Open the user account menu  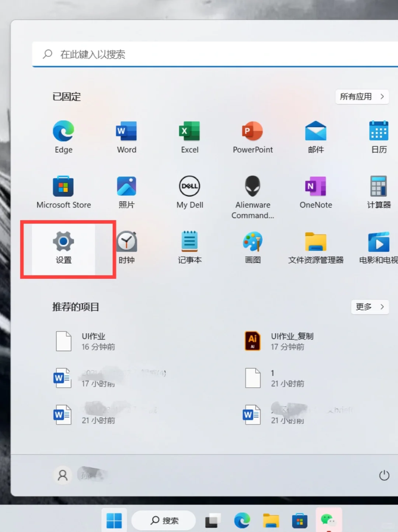pyautogui.click(x=62, y=475)
